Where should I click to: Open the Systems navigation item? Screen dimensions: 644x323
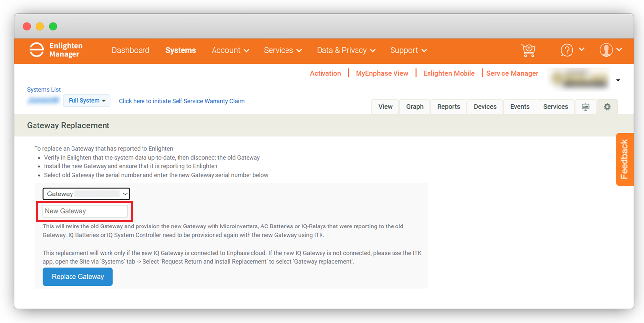180,50
